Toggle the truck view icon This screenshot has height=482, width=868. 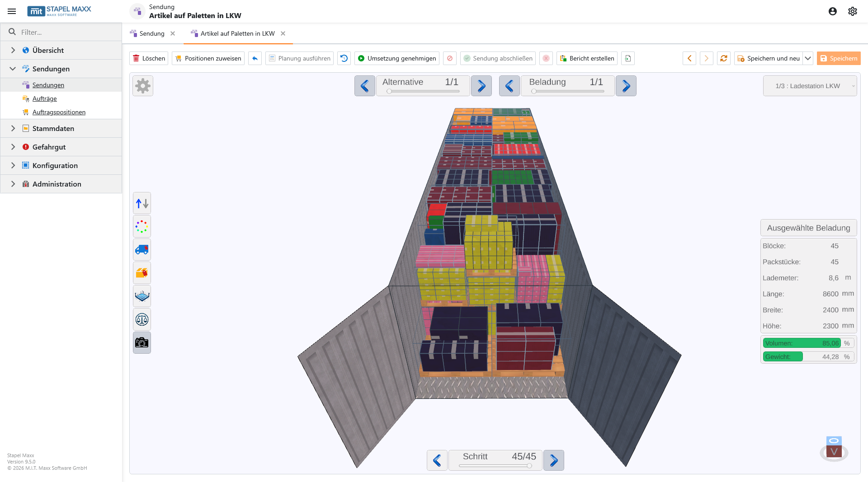coord(142,250)
